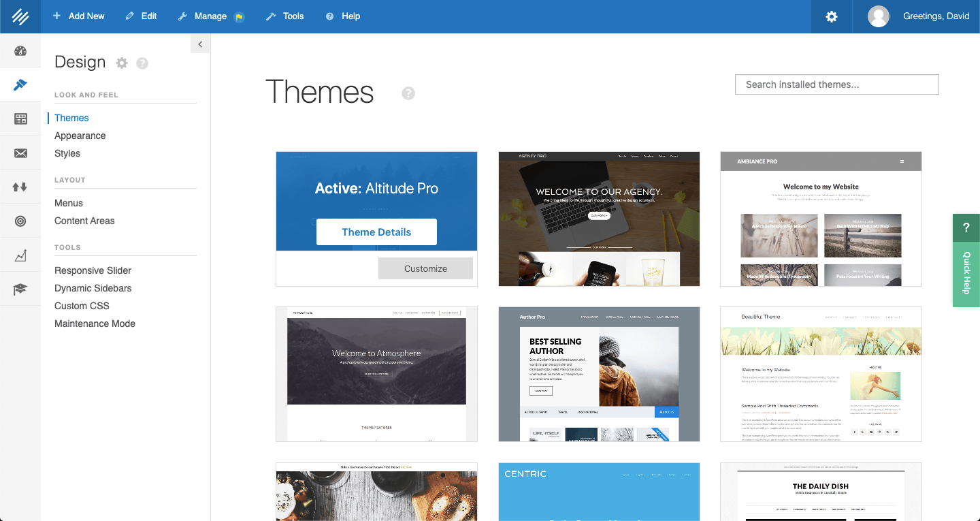Click the envelope email icon in sidebar
The height and width of the screenshot is (521, 980).
20,153
